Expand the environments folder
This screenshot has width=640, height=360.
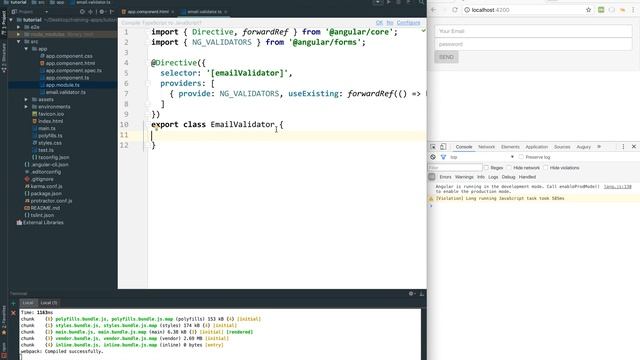[x=26, y=107]
